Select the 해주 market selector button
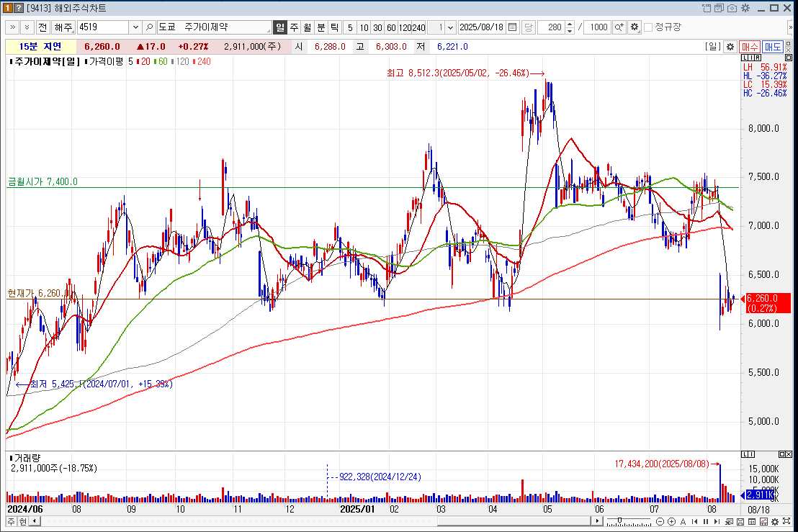The image size is (798, 532). click(63, 27)
